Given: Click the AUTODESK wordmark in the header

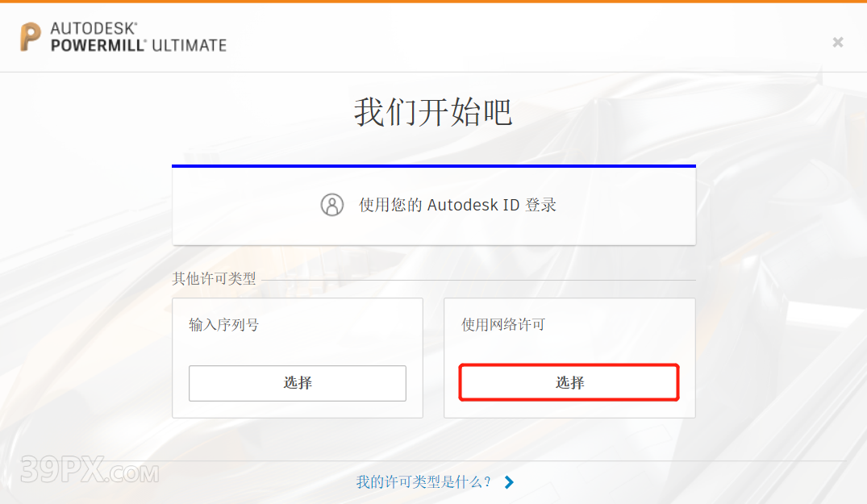Looking at the screenshot, I should tap(94, 28).
